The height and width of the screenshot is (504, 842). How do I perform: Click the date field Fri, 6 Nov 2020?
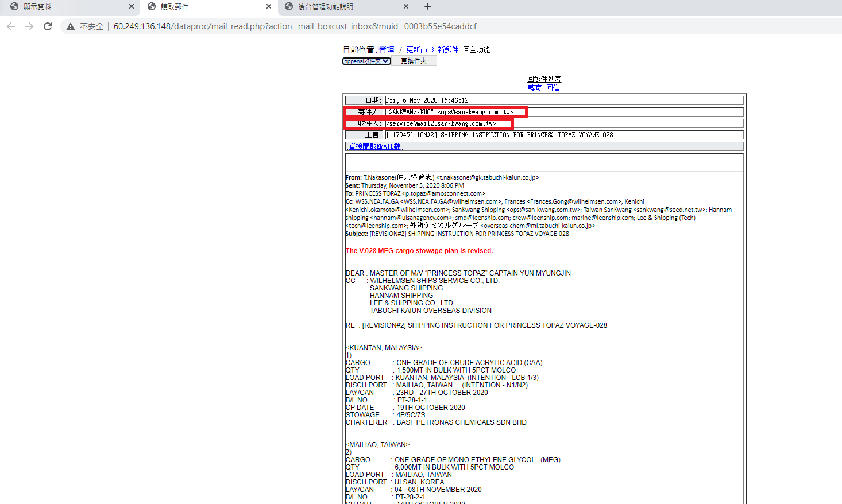564,100
